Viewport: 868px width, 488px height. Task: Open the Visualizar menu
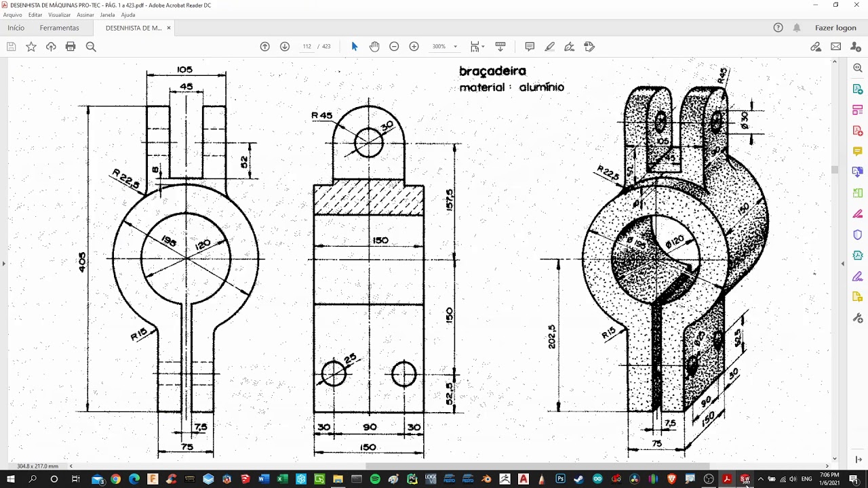(60, 15)
